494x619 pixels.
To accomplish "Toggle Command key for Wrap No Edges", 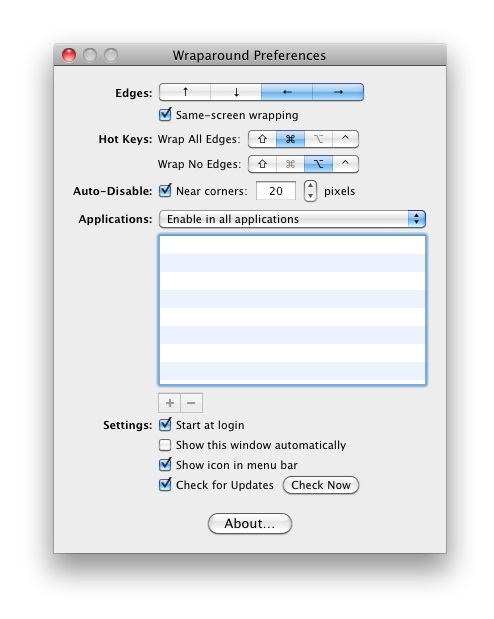I will (290, 164).
